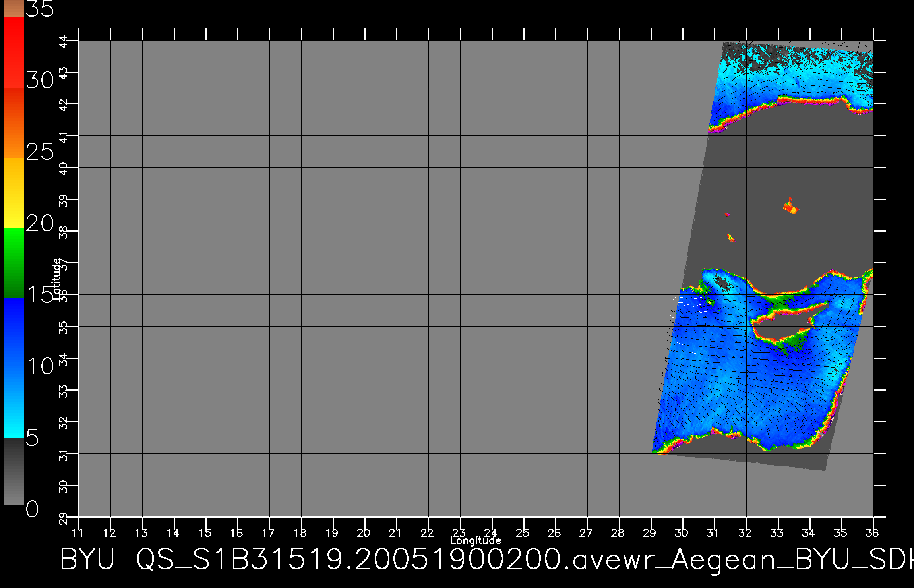
Task: Click the large "35" label atop color scale
Action: tap(40, 9)
